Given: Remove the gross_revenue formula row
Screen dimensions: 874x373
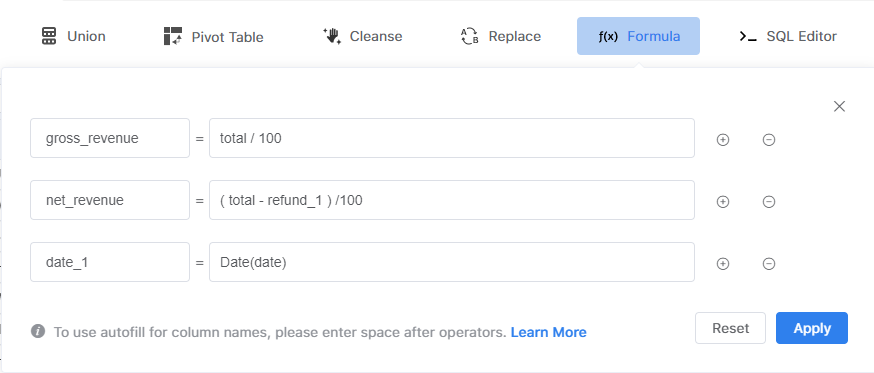Looking at the screenshot, I should 769,140.
